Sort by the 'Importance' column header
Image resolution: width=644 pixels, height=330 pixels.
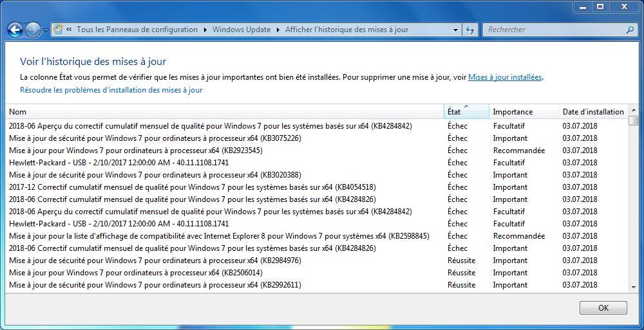524,112
